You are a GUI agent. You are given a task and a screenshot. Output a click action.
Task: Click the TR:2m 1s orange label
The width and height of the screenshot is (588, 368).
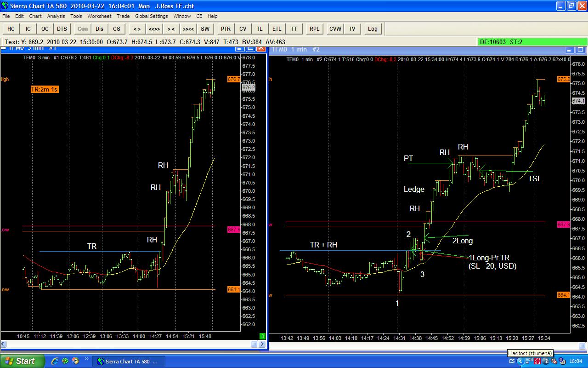(44, 89)
